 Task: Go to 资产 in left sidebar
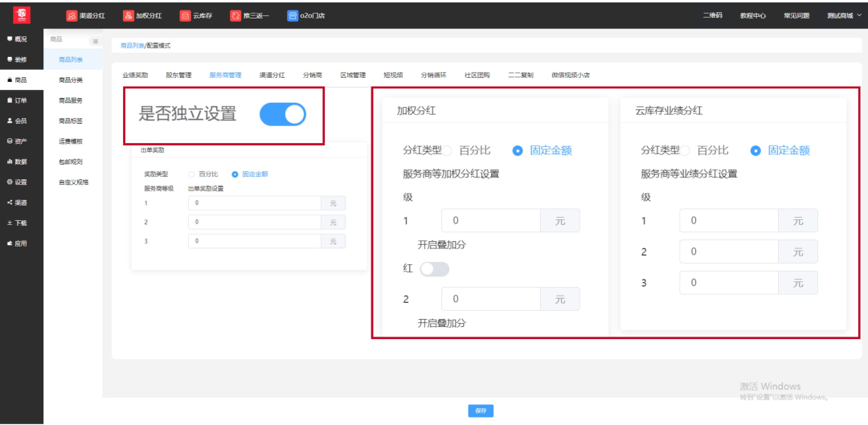pos(17,141)
